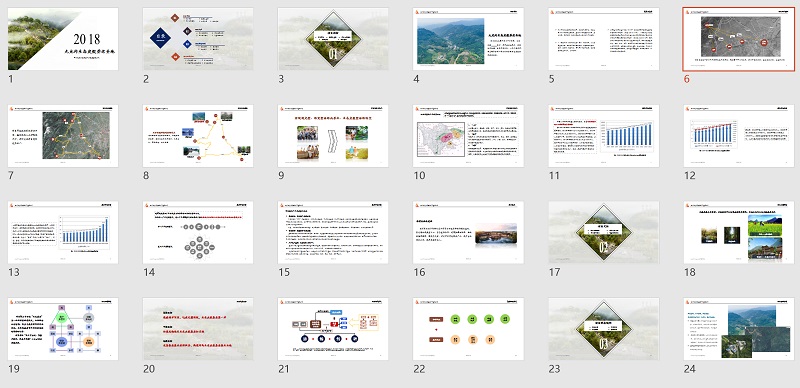Select slide 3 section divider numbered 01
This screenshot has height=388, width=800.
[333, 39]
